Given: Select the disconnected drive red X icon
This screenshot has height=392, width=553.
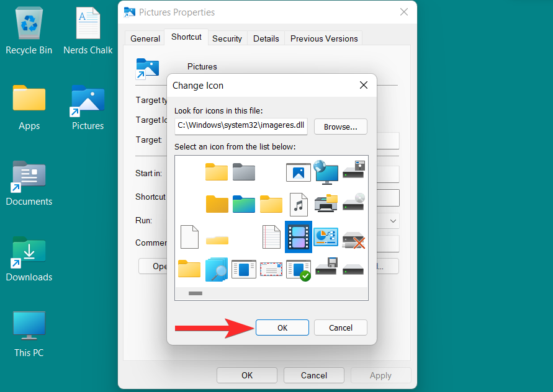Looking at the screenshot, I should 353,240.
